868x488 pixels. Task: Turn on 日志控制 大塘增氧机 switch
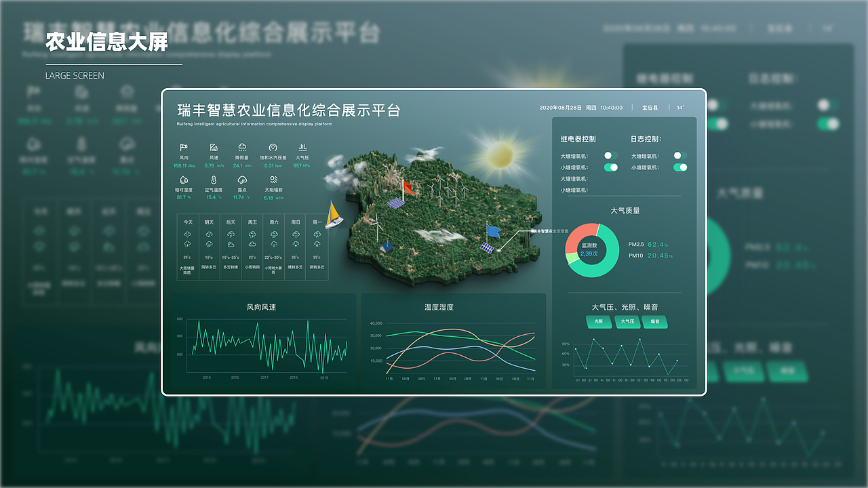click(x=680, y=156)
